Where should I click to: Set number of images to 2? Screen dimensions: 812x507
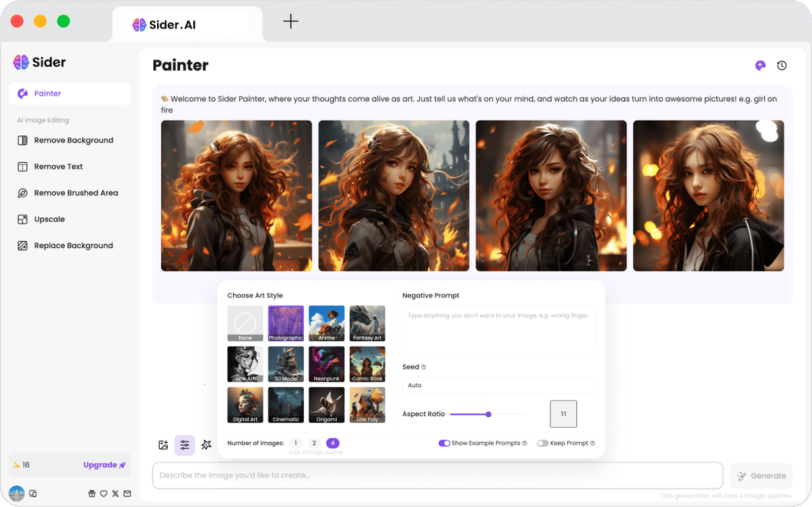pyautogui.click(x=314, y=443)
